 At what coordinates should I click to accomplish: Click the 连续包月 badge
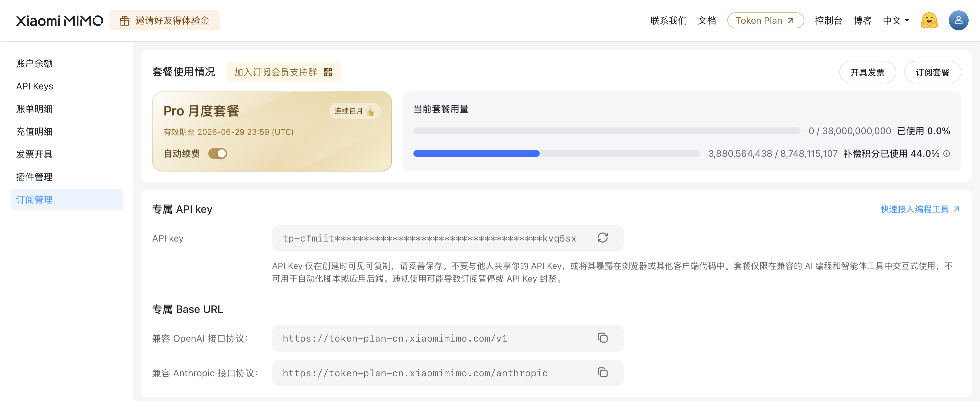[355, 111]
